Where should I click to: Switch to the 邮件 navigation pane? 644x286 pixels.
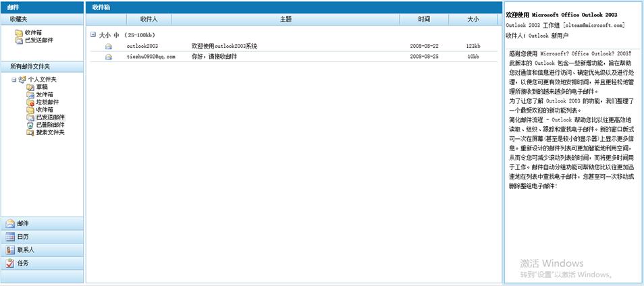(42, 223)
